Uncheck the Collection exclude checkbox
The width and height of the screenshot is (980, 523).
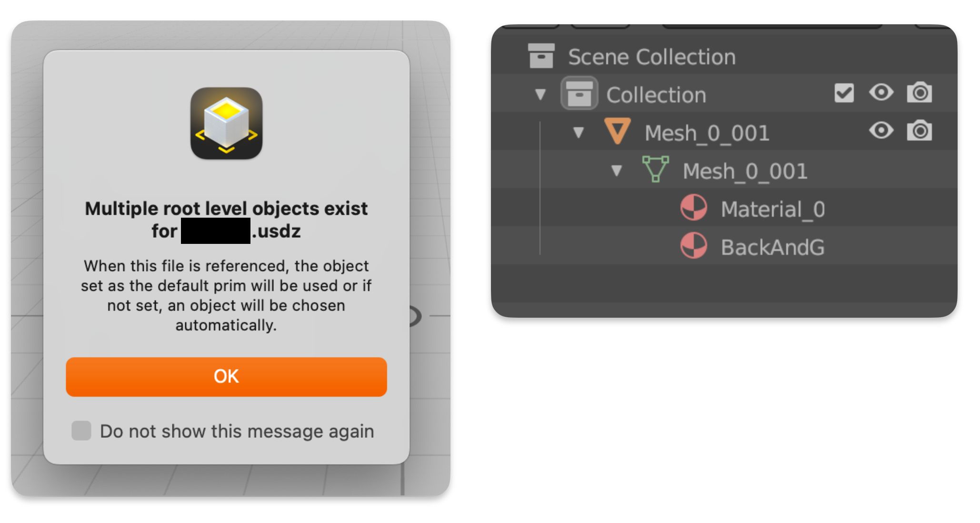point(844,93)
